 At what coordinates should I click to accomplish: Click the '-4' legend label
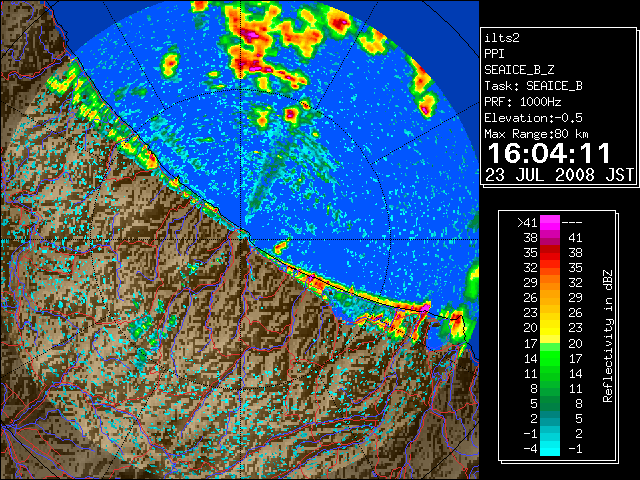coord(530,449)
